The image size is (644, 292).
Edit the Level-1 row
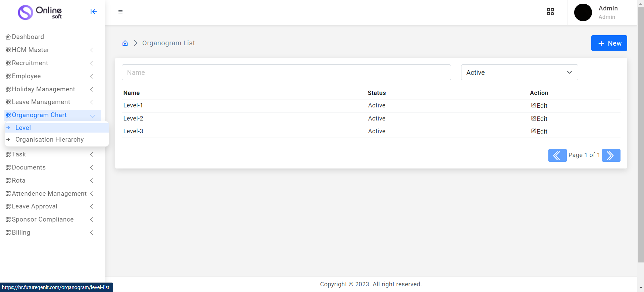pos(539,106)
